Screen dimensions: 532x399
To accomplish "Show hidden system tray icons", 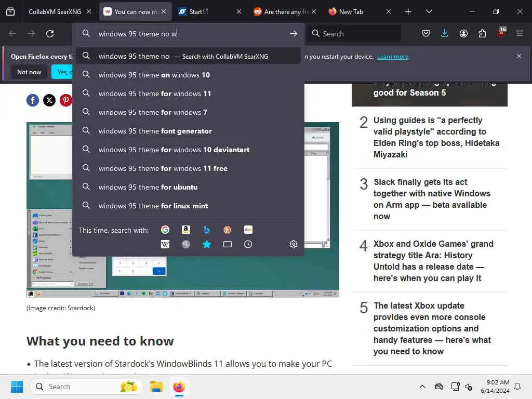I will point(422,387).
